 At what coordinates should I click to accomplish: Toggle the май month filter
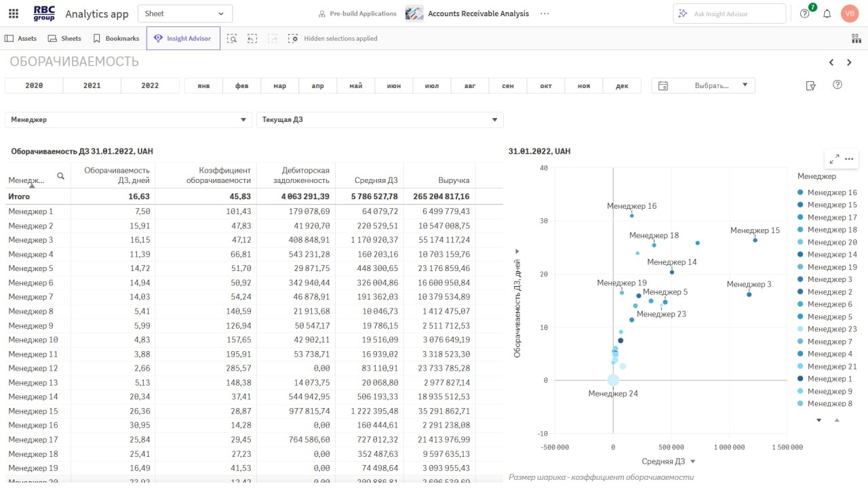click(x=356, y=85)
